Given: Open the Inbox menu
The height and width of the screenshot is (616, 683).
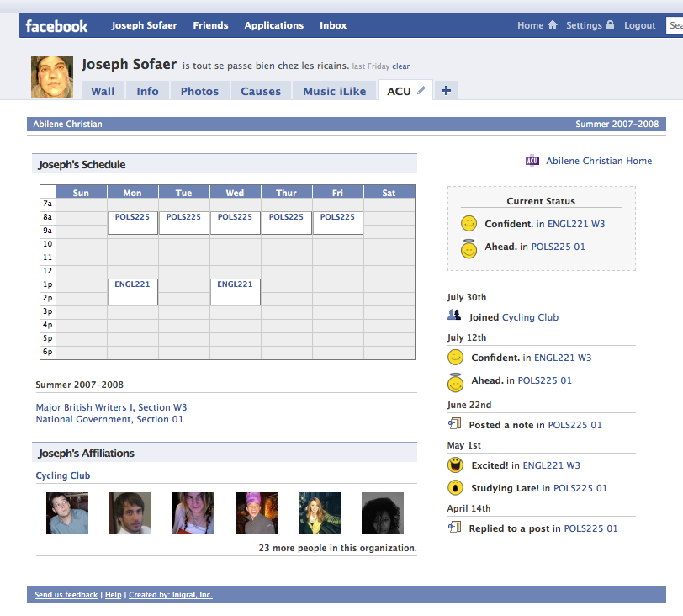Looking at the screenshot, I should tap(333, 25).
